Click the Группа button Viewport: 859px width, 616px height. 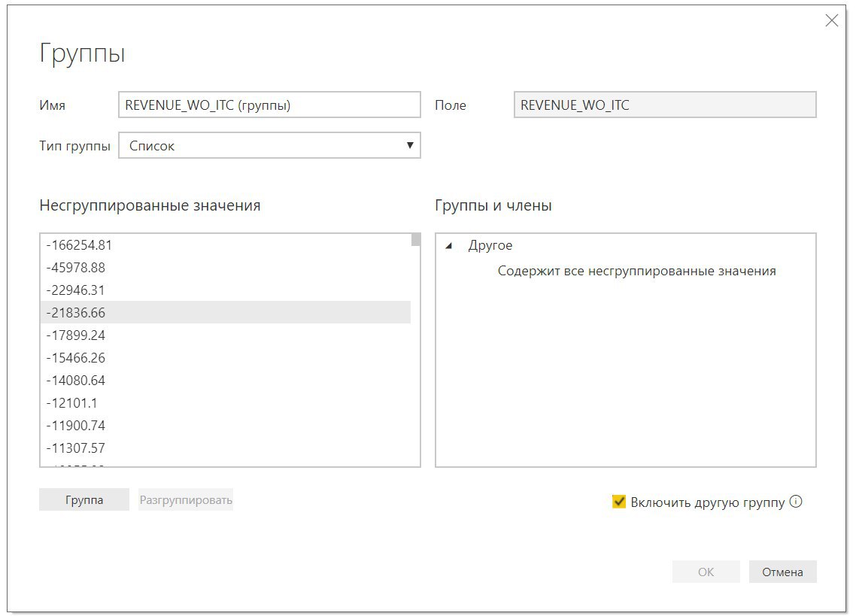(84, 500)
